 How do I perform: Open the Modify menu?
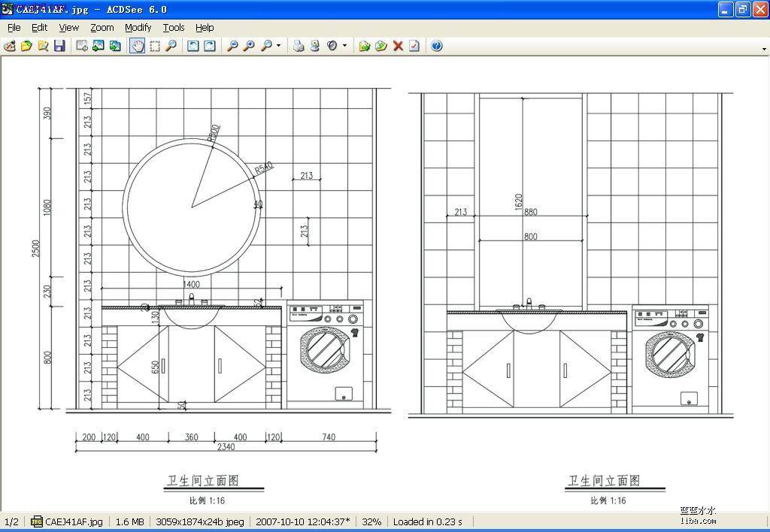(138, 27)
